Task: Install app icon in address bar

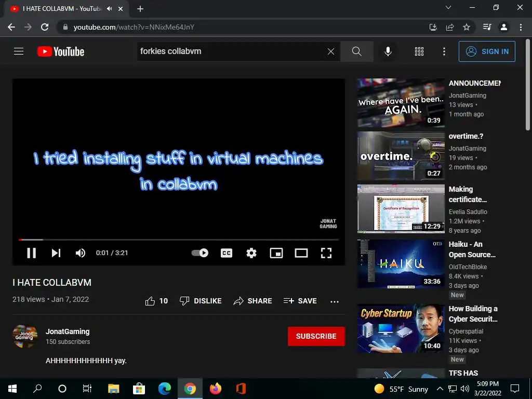Action: point(433,27)
